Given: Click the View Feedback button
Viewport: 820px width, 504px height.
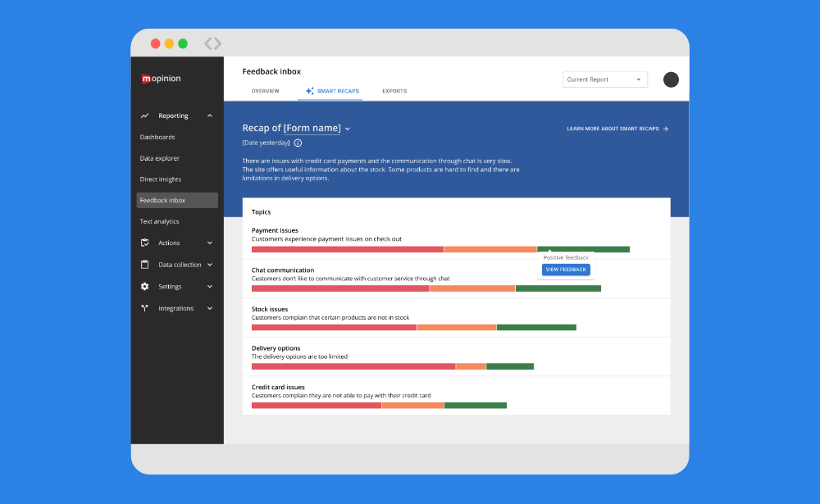Looking at the screenshot, I should (x=566, y=270).
